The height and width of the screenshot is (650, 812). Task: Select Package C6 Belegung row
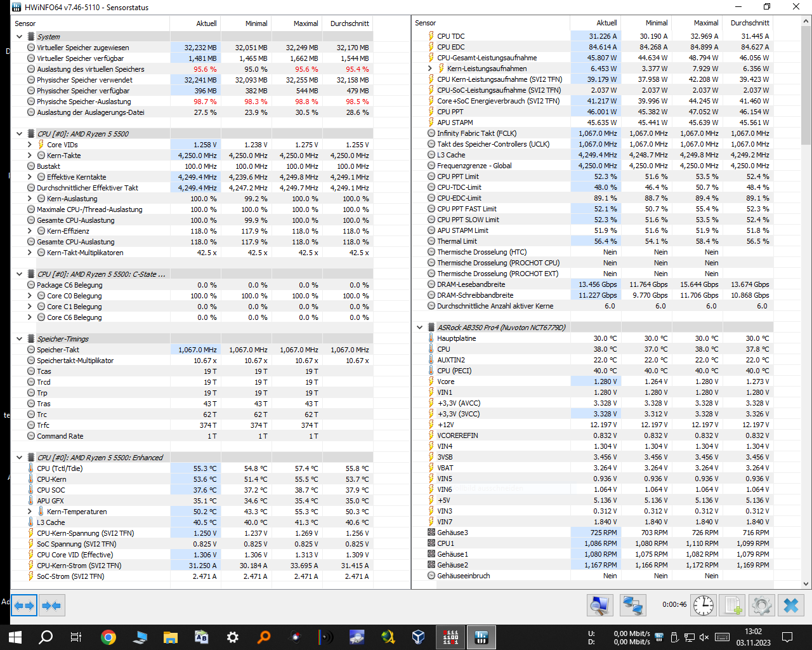tap(192, 285)
